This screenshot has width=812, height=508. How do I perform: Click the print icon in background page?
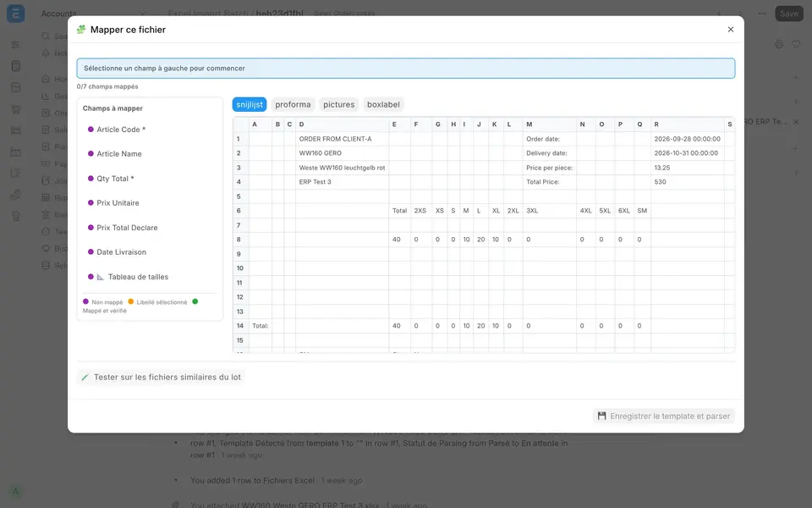[x=779, y=45]
